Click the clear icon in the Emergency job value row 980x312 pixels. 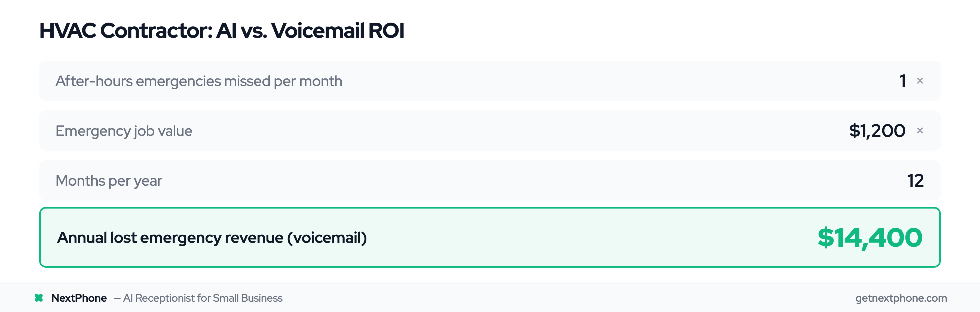pyautogui.click(x=920, y=130)
